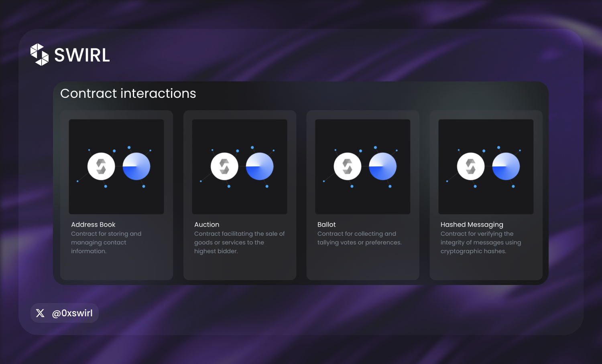Click description 'Contract facilitating the sale of goods'
This screenshot has width=602, height=364.
(x=240, y=242)
